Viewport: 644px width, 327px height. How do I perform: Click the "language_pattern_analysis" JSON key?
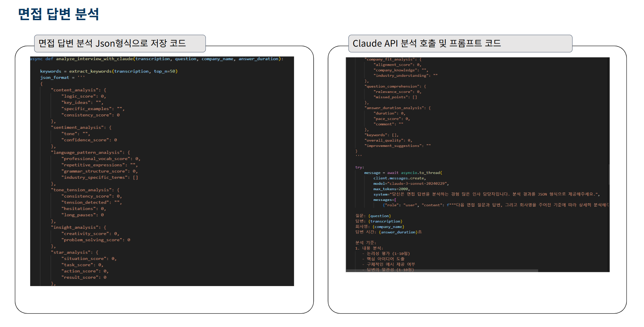click(87, 153)
